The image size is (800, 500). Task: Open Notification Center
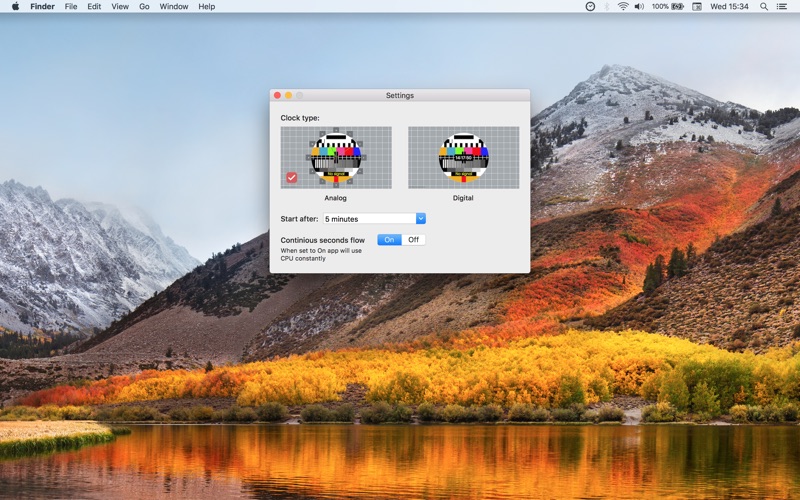(x=781, y=6)
